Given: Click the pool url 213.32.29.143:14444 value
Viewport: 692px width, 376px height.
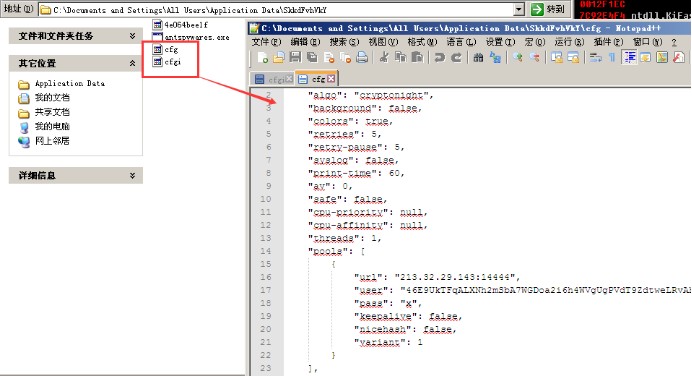Looking at the screenshot, I should point(455,277).
